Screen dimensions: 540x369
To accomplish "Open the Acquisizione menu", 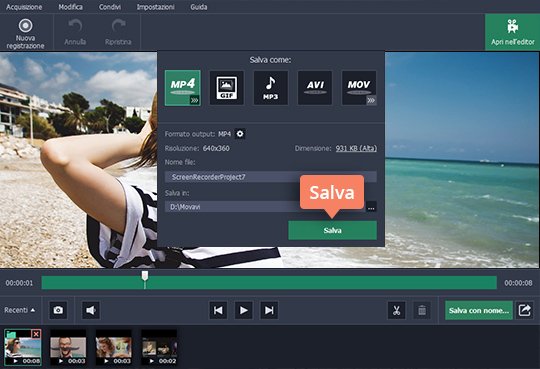I will coord(24,7).
